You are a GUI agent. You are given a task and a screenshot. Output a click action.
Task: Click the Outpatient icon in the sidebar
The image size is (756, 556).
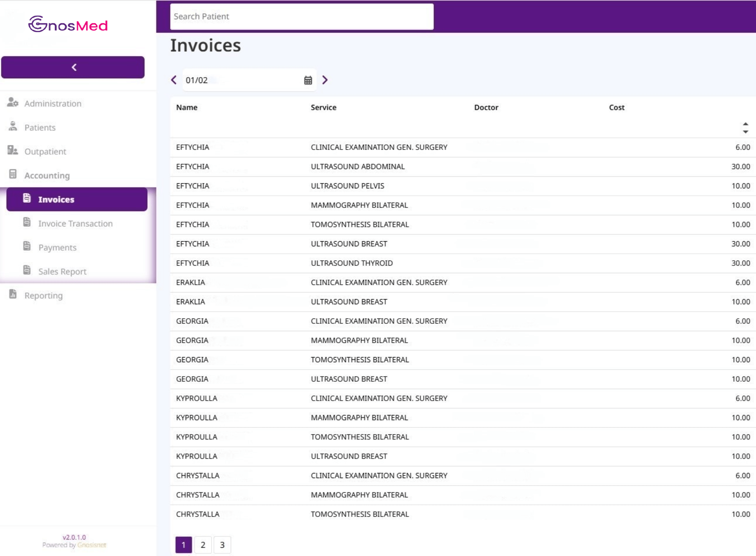[13, 150]
